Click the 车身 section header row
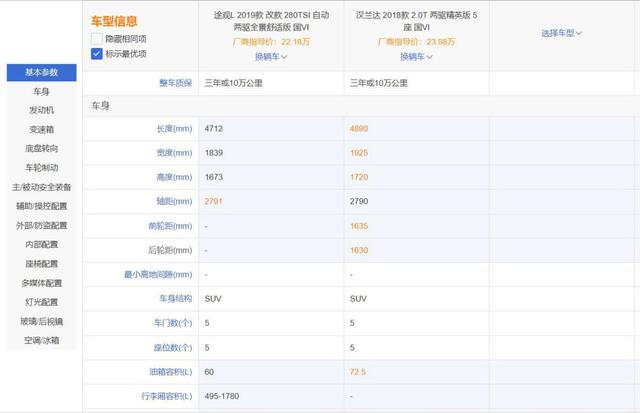The height and width of the screenshot is (413, 640). [x=361, y=106]
